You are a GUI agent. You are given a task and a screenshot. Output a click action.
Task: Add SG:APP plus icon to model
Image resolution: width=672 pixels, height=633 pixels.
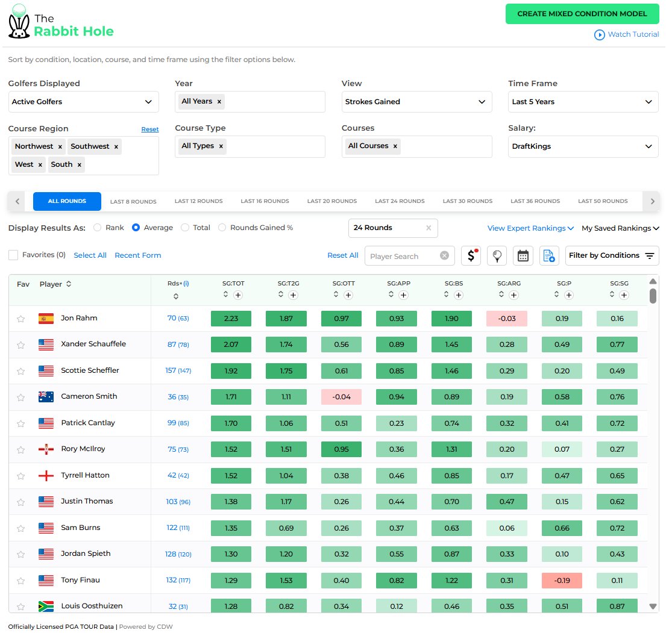click(x=403, y=295)
